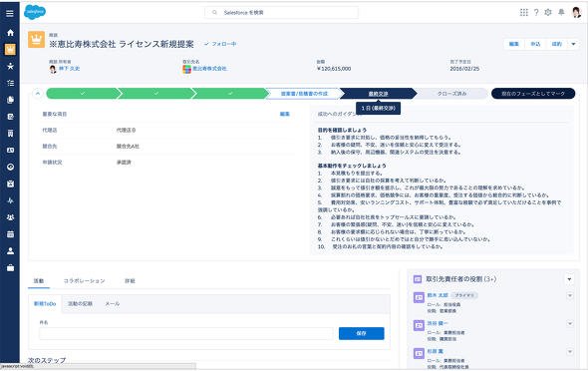Image resolution: width=588 pixels, height=371 pixels.
Task: Open Calendar icon in sidebar
Action: point(10,234)
